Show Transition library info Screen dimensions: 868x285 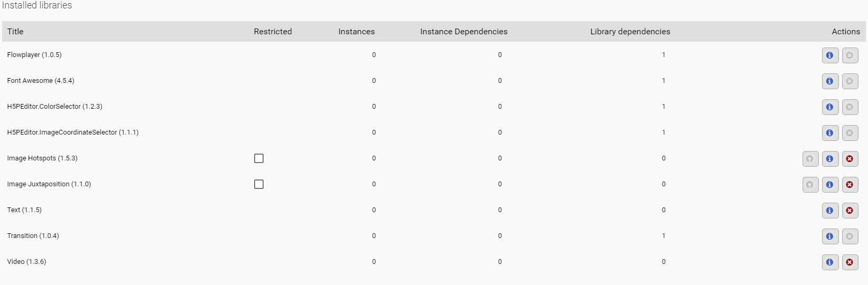pos(830,236)
